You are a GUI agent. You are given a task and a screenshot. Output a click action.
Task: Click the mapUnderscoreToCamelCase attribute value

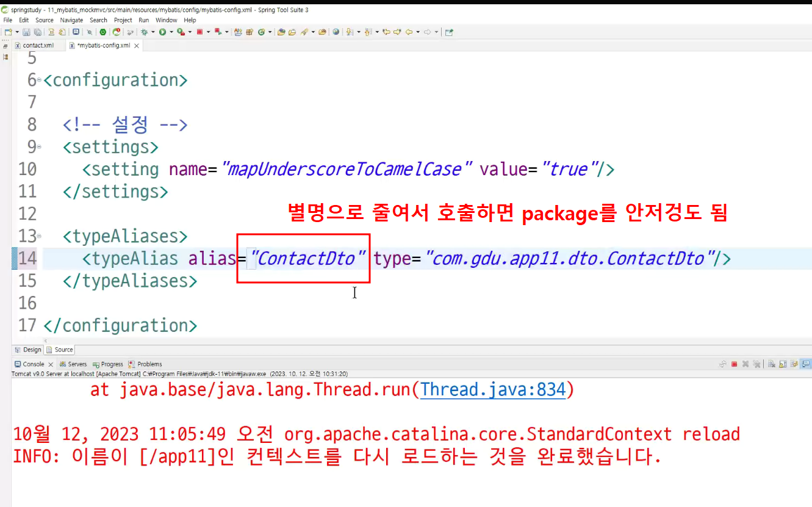click(x=347, y=169)
